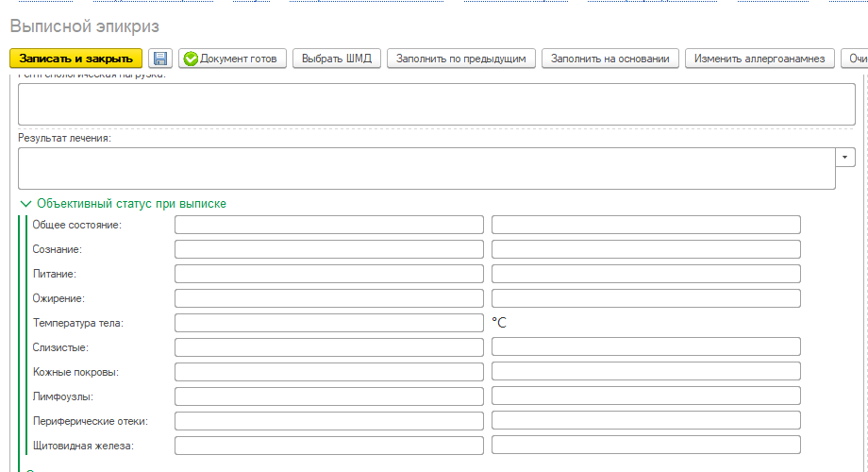Image resolution: width=868 pixels, height=472 pixels.
Task: Click the Щитовидная железа first field
Action: pyautogui.click(x=328, y=445)
